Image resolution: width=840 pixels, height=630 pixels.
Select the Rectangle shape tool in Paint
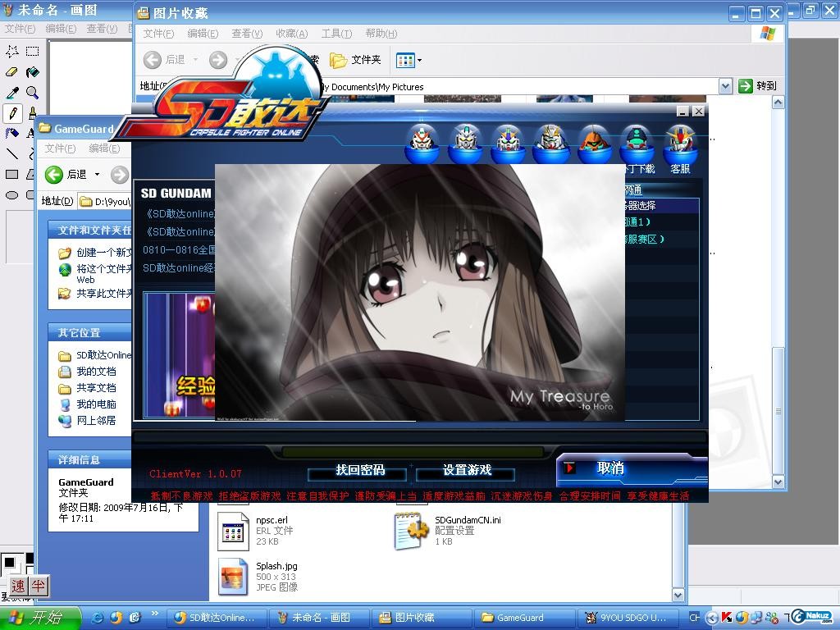point(11,175)
